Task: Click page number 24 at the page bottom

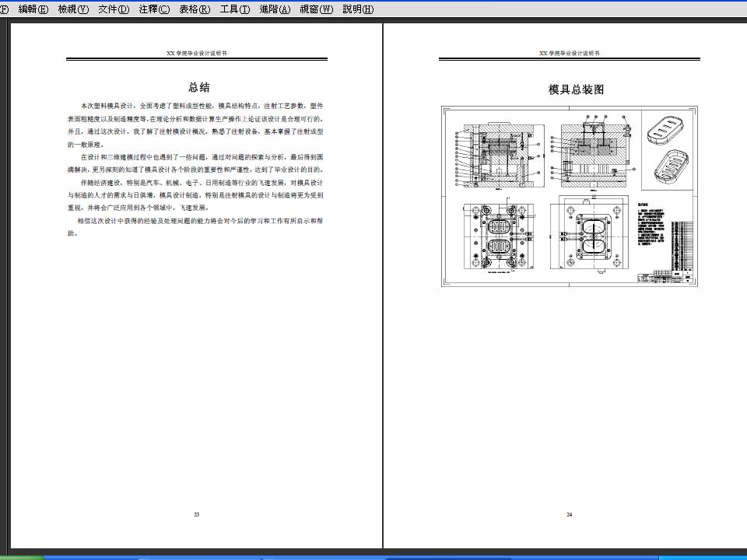Action: pyautogui.click(x=570, y=514)
